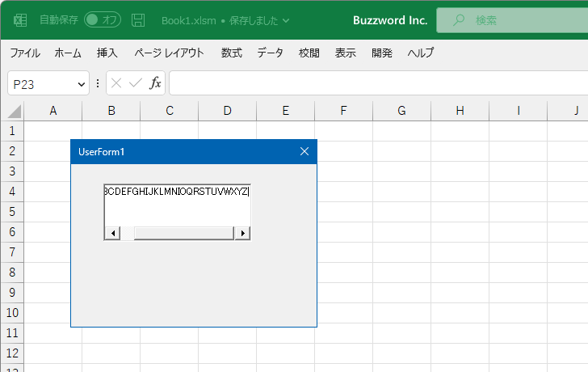Open the 数式 ribbon tab
This screenshot has height=372, width=588.
[x=231, y=53]
